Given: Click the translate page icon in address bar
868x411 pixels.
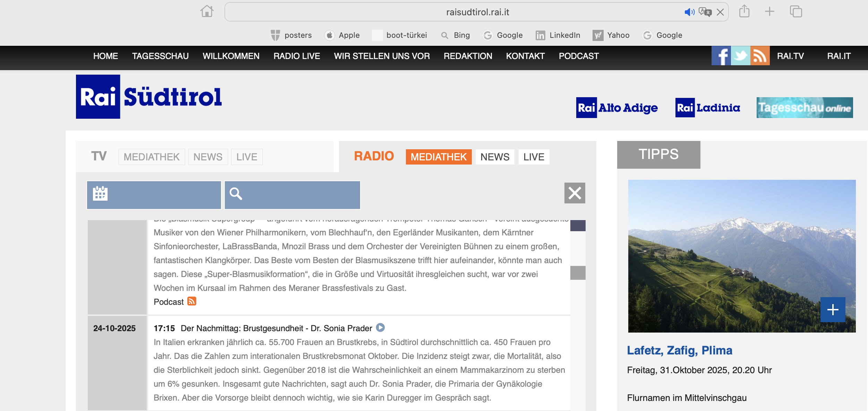Looking at the screenshot, I should [705, 12].
